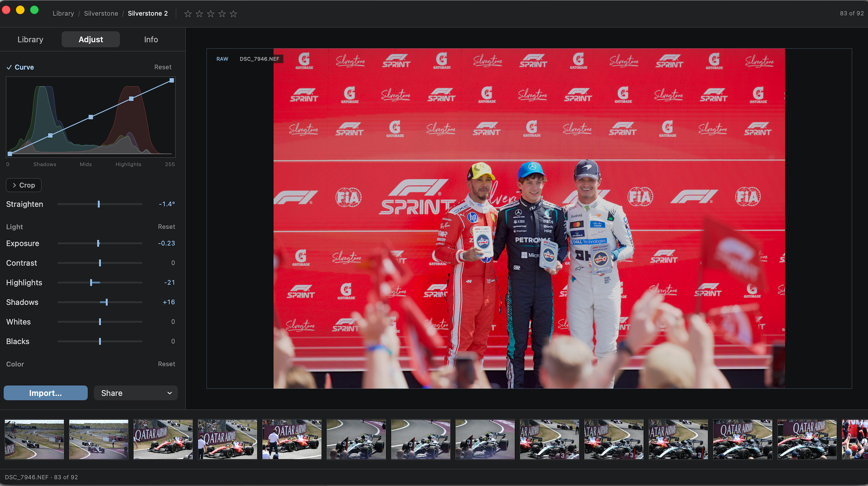Reset the Color adjustments
The image size is (868, 486).
(166, 364)
